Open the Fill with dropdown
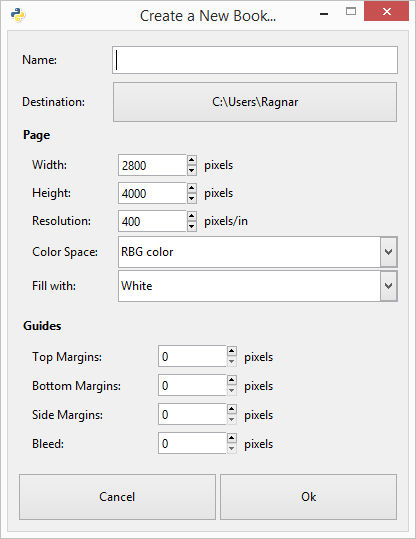The image size is (416, 539). (x=388, y=286)
